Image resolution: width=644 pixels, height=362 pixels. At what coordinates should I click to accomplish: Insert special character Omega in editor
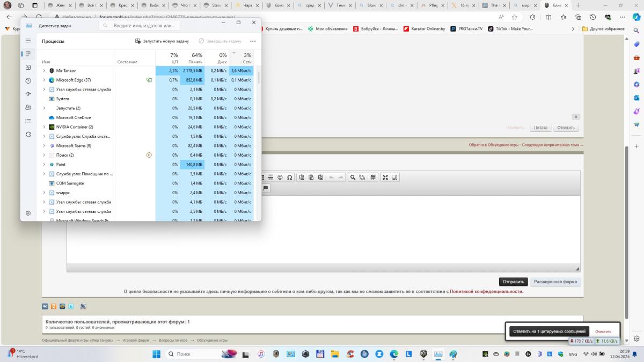coord(290,178)
